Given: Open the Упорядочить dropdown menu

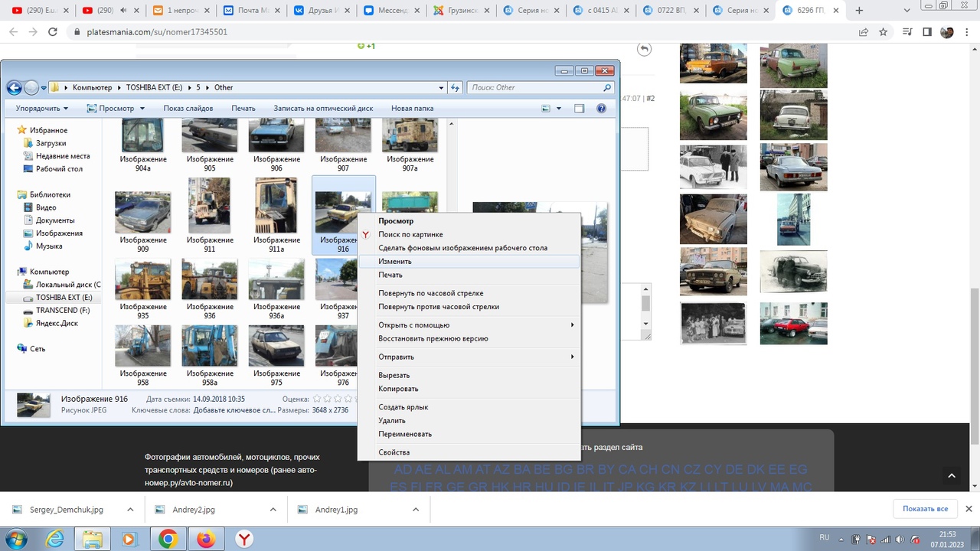Looking at the screenshot, I should (x=42, y=109).
